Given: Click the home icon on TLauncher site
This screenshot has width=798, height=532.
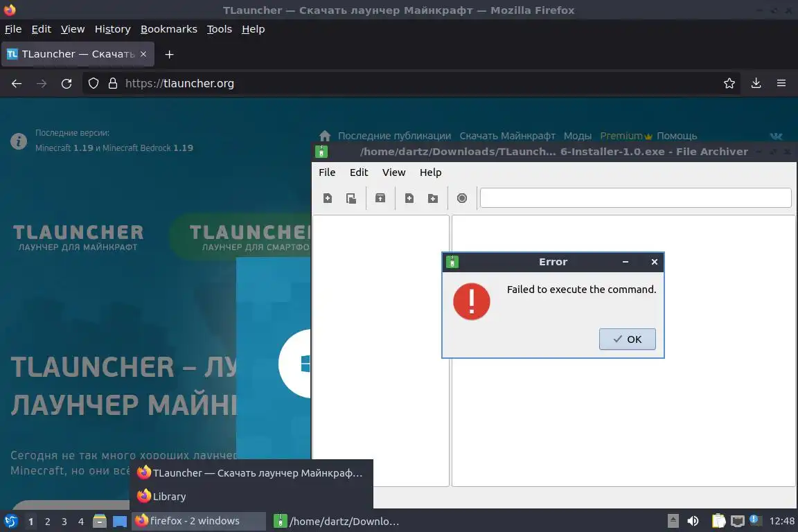Looking at the screenshot, I should (x=325, y=136).
